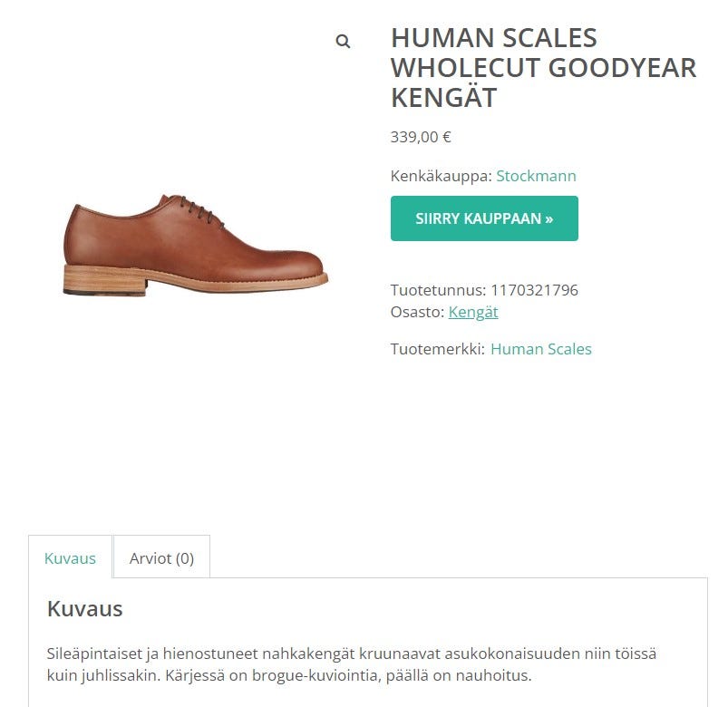This screenshot has width=728, height=707.
Task: Click the product code number 1170321796
Action: [534, 290]
